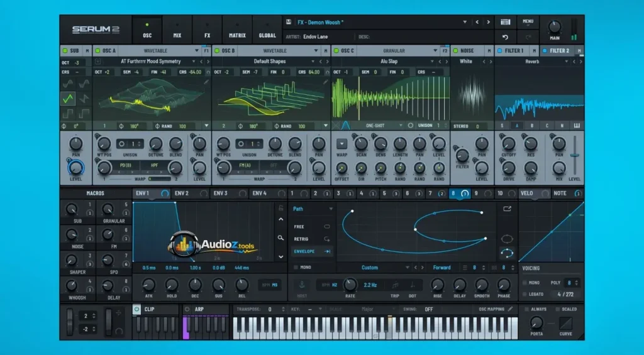
Task: Select the ENV 2 tab
Action: pos(191,194)
